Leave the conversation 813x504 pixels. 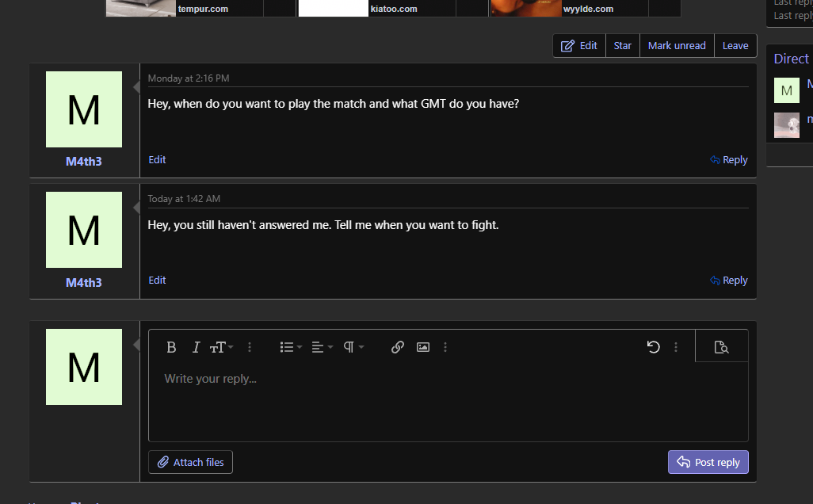coord(735,46)
